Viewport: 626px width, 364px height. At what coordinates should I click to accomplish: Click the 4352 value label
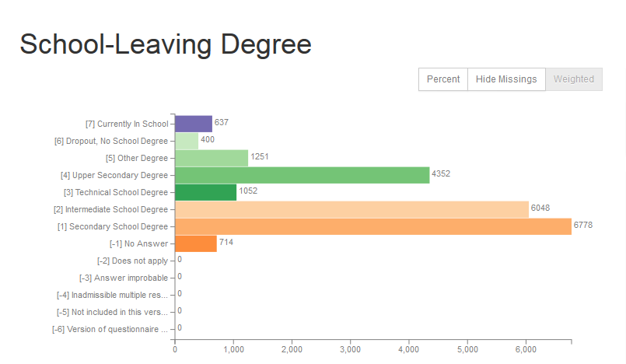[441, 174]
